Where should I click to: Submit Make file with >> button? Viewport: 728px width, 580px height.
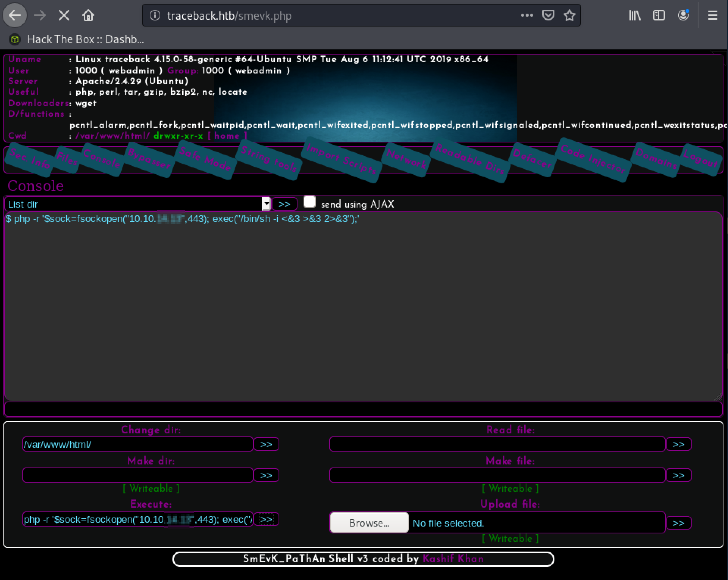679,475
